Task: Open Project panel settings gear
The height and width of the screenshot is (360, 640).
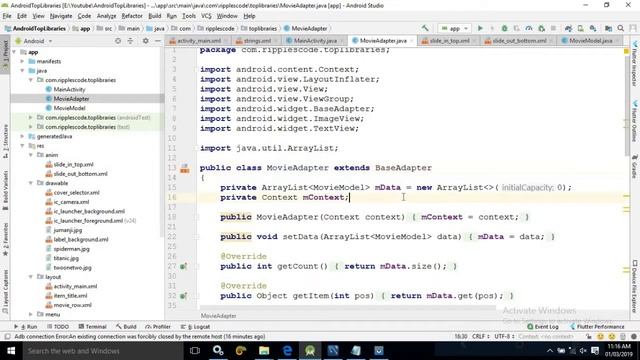Action: pos(145,41)
